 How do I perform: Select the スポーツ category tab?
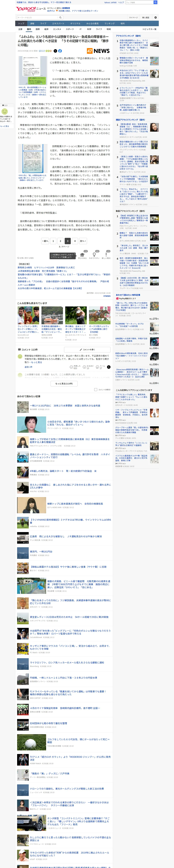(x=70, y=29)
